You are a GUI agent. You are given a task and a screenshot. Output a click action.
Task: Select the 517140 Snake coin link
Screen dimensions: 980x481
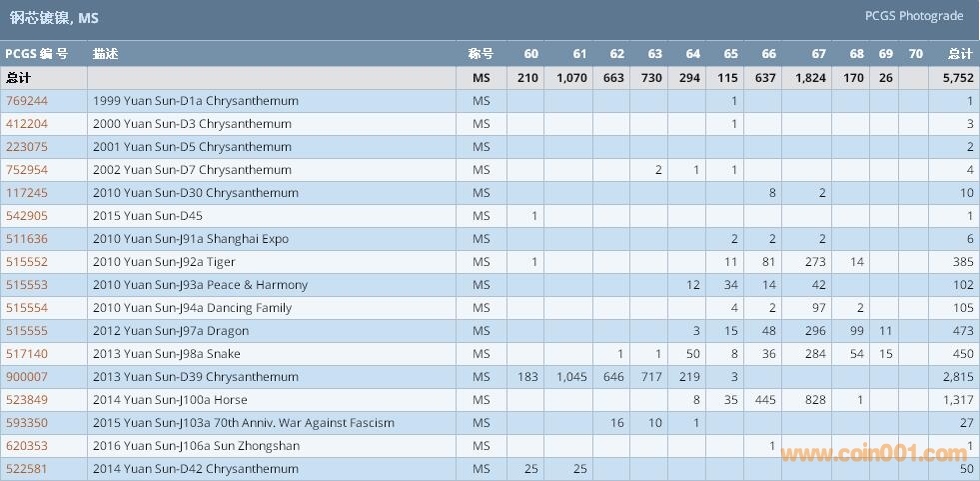[x=27, y=354]
